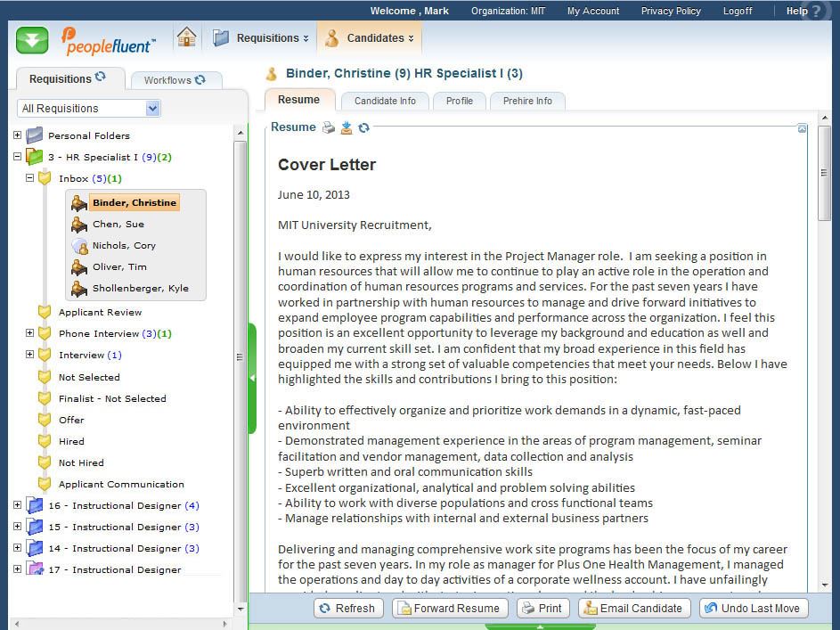This screenshot has width=840, height=630.
Task: Collapse resume panel with corner icon
Action: tap(802, 129)
